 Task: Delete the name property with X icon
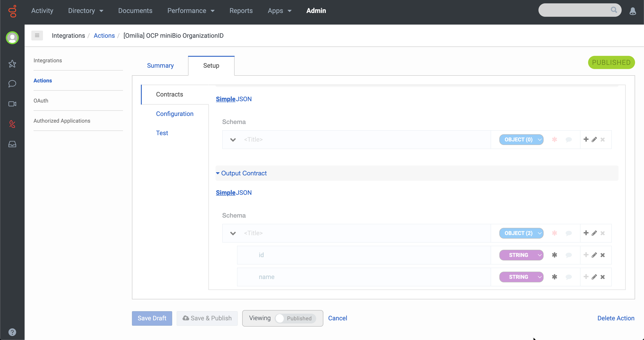[x=602, y=277]
